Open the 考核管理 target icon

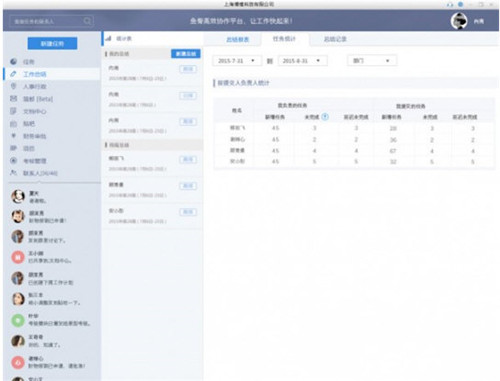pos(13,161)
